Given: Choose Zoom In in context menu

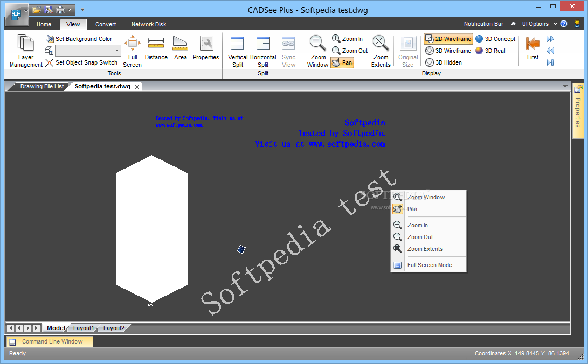Looking at the screenshot, I should point(428,225).
